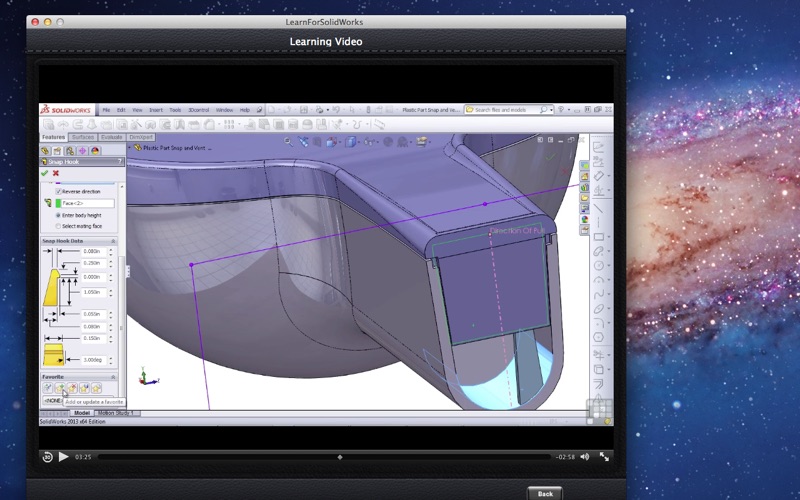
Task: Open the File menu in SolidWorks
Action: (106, 110)
